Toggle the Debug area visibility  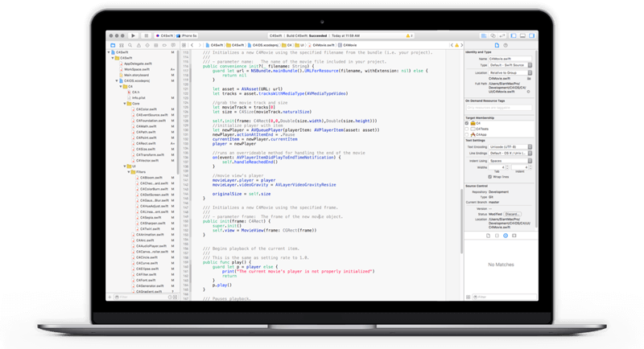pyautogui.click(x=522, y=35)
